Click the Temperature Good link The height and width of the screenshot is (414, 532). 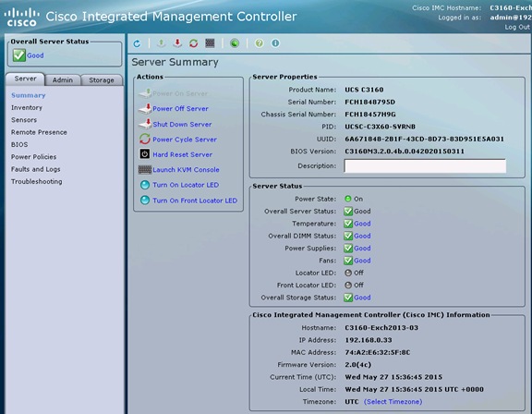[x=362, y=224]
